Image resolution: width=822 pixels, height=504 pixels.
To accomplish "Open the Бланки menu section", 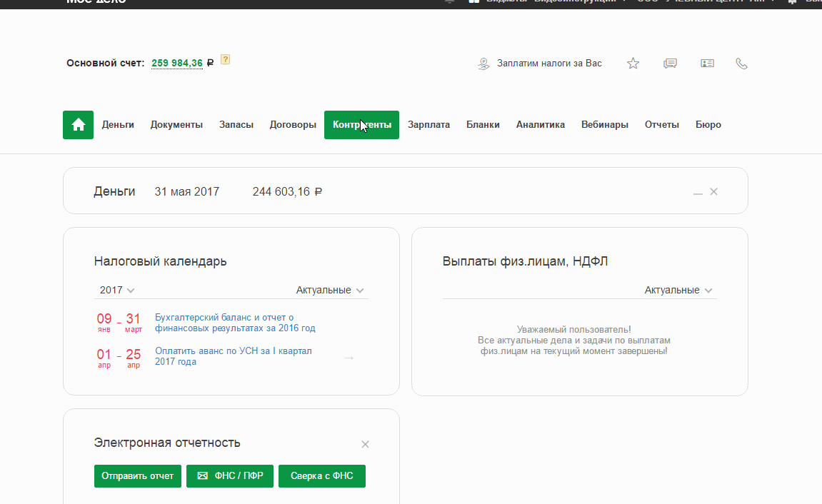I will coord(483,125).
